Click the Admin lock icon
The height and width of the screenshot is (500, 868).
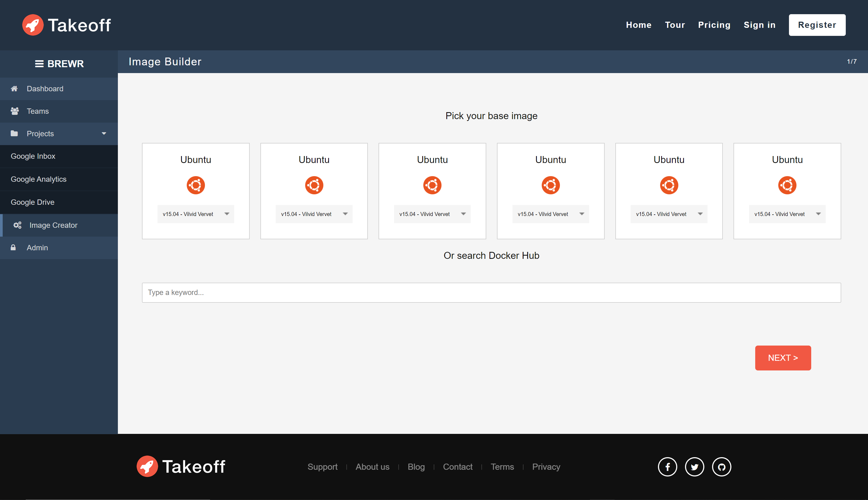[x=13, y=247]
